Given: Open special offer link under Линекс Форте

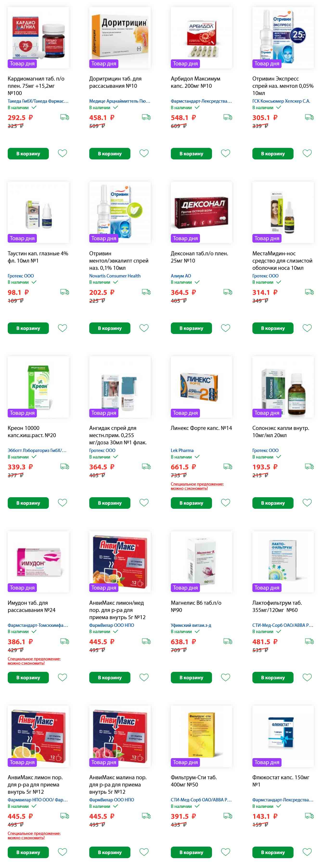Looking at the screenshot, I should [x=197, y=486].
